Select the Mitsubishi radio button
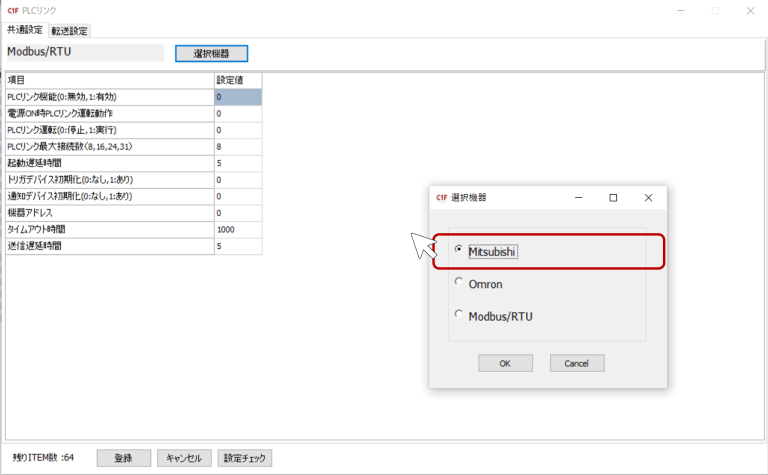Image resolution: width=768 pixels, height=475 pixels. click(460, 250)
